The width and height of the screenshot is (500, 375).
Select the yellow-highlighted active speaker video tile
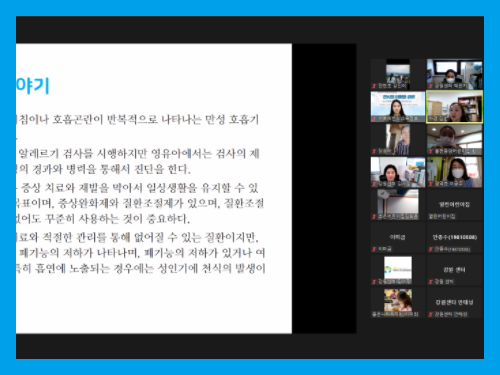click(454, 107)
